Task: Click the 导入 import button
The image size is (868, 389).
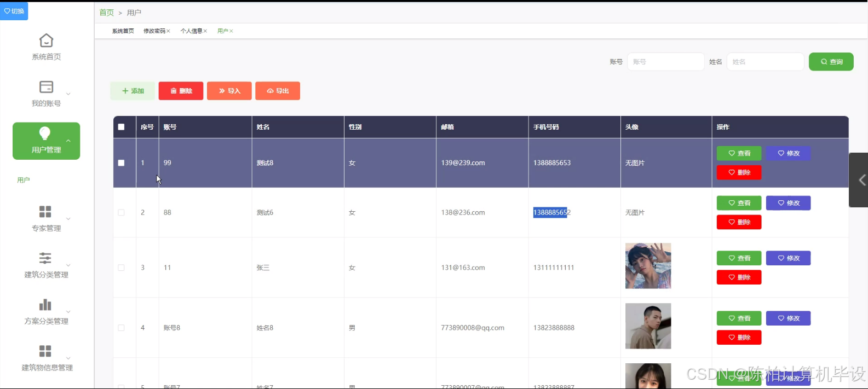Action: (x=229, y=91)
